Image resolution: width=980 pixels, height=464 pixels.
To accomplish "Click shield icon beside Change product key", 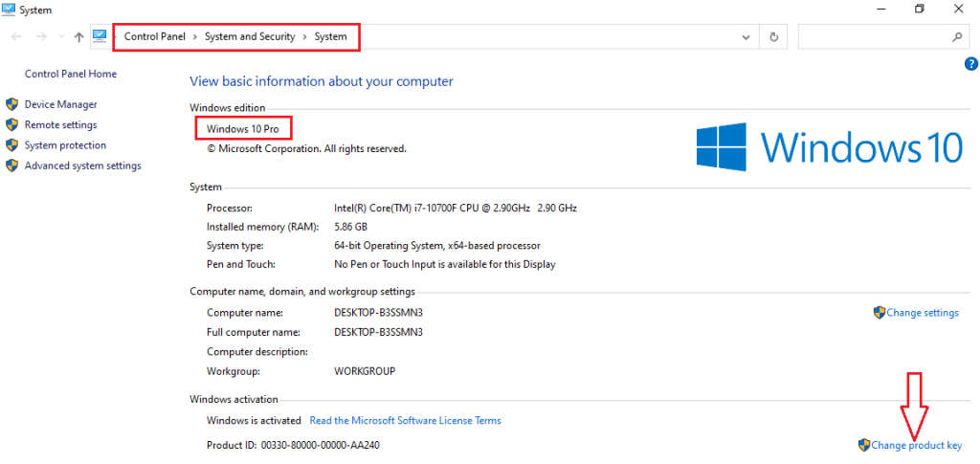I will click(x=864, y=445).
